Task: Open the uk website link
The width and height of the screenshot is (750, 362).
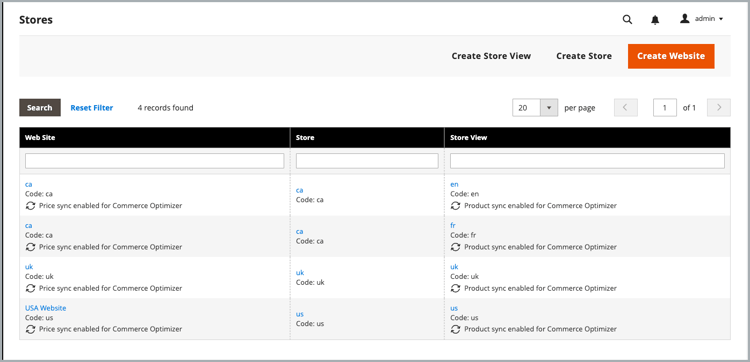Action: pos(29,267)
